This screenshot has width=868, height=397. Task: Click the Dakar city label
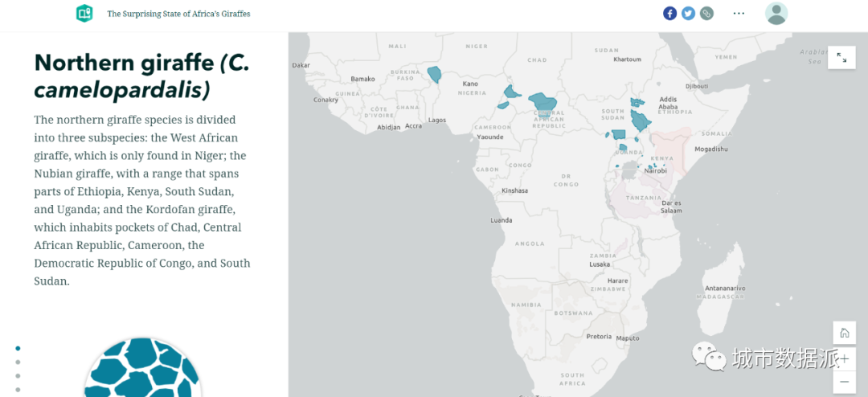click(301, 65)
